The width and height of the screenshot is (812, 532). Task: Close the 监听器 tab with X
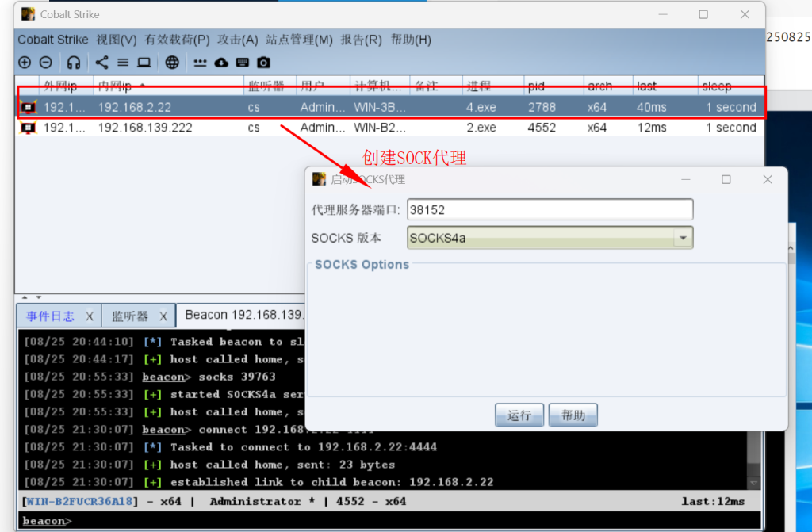pos(163,316)
